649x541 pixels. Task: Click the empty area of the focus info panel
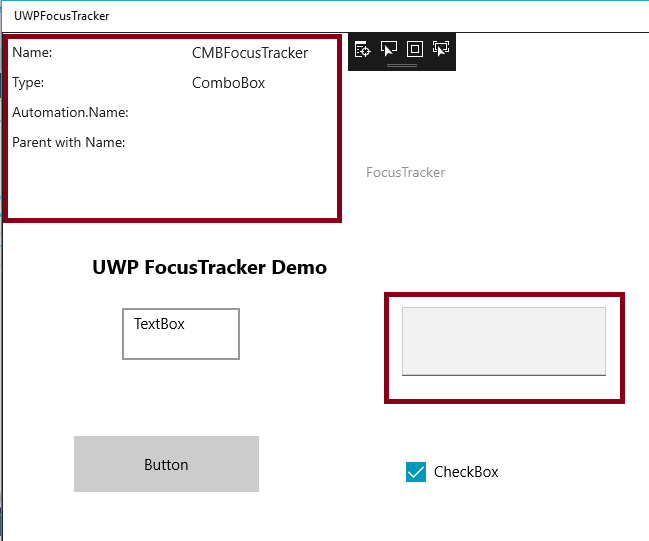[170, 185]
